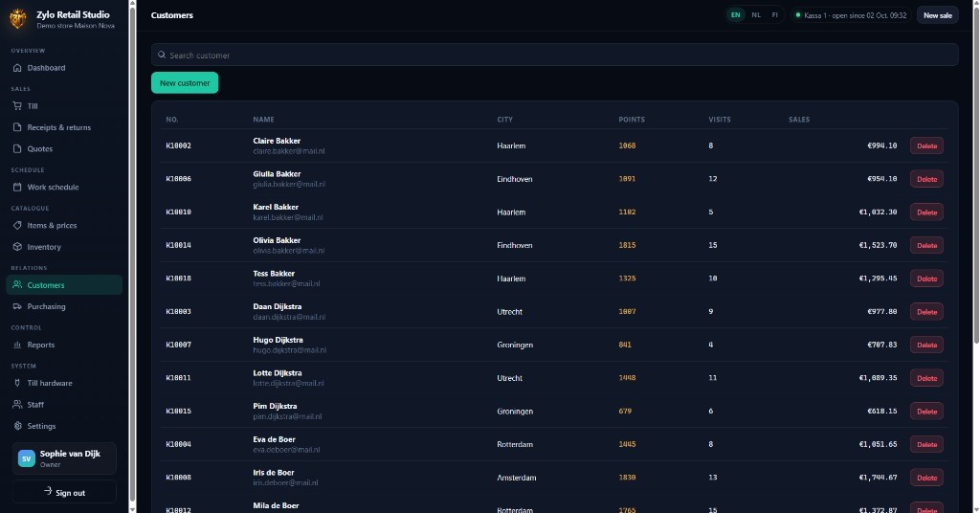Delete customer Karel Bakker
Viewport: 980px width, 513px height.
[x=926, y=212]
